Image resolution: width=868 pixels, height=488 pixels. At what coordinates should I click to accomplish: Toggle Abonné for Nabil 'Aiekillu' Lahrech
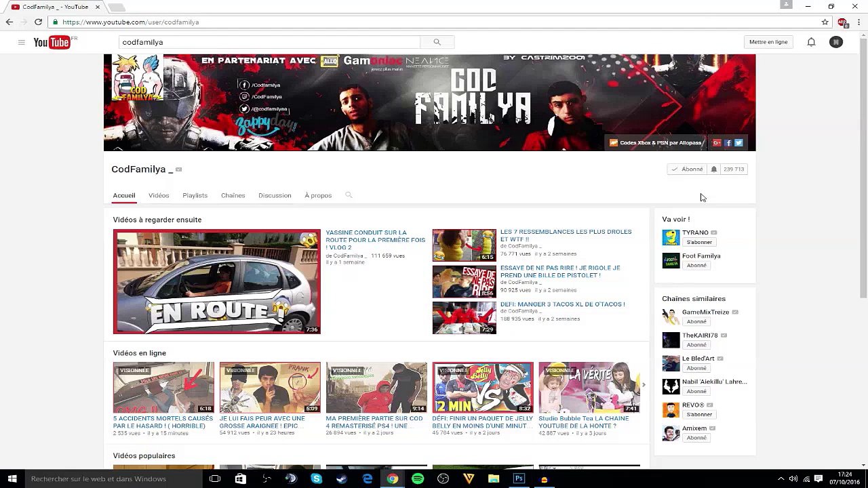tap(696, 391)
